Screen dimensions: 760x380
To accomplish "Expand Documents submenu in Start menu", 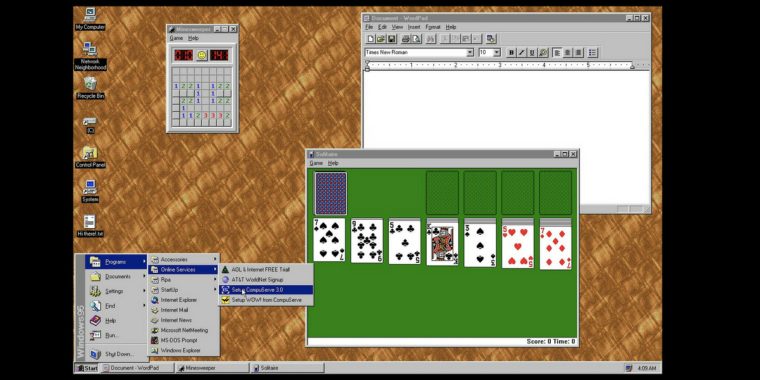I will (116, 276).
